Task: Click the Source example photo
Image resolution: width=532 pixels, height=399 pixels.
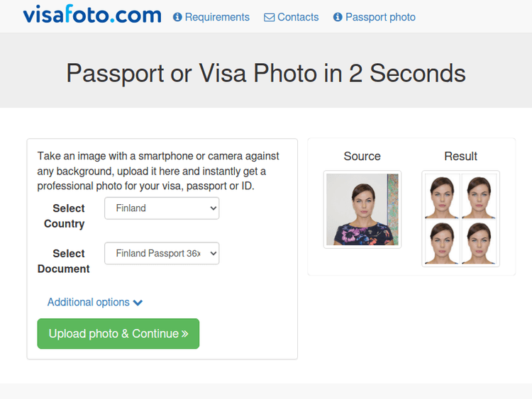Action: (x=362, y=210)
